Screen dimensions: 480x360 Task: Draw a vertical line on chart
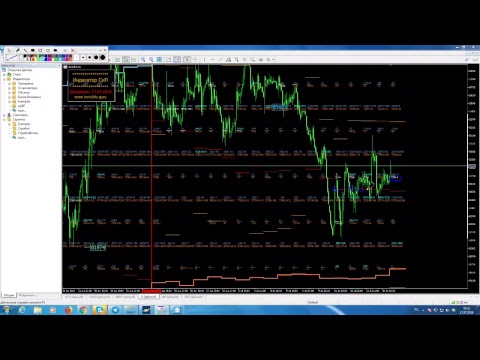(x=204, y=59)
